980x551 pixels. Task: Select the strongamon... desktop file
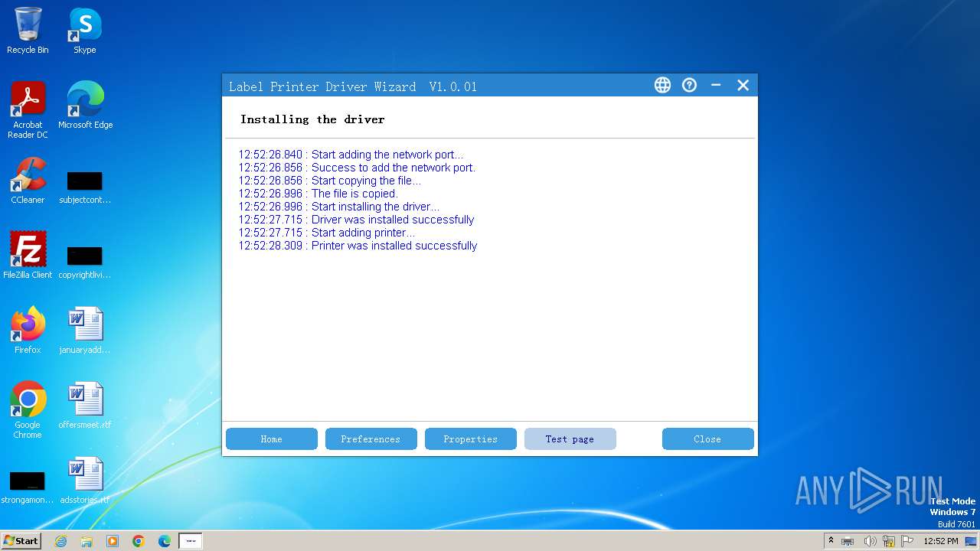click(28, 487)
